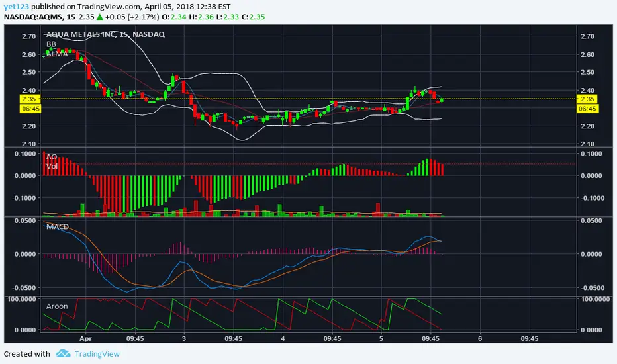Click the Vol indicator label
Image resolution: width=617 pixels, height=364 pixels.
52,166
